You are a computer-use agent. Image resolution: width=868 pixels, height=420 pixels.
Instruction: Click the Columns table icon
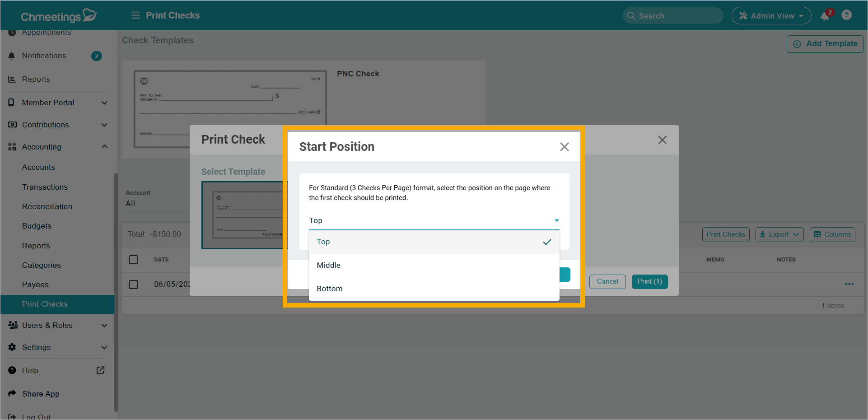[817, 234]
